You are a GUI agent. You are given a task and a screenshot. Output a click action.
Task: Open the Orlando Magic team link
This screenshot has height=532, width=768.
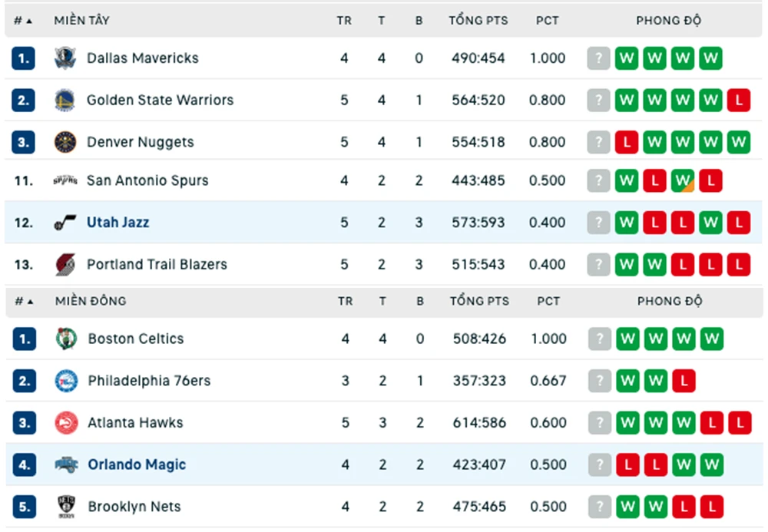pos(137,464)
